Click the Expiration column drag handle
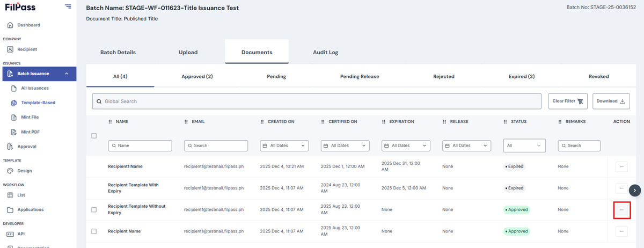This screenshot has height=248, width=644. click(384, 122)
